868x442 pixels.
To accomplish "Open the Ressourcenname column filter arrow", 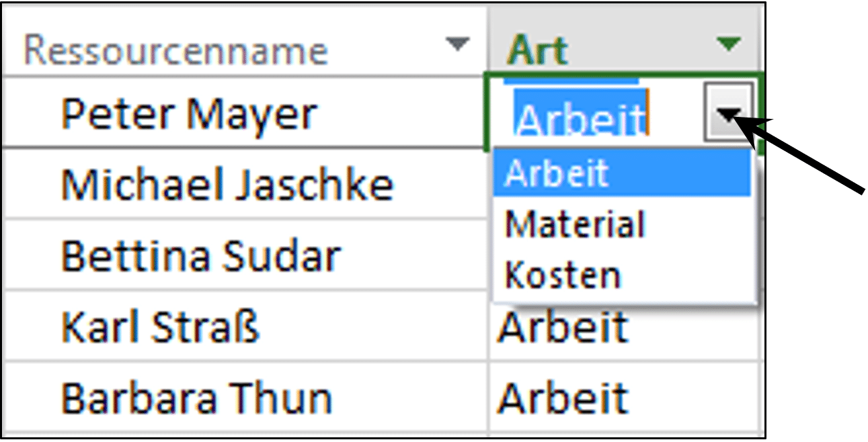I will click(457, 45).
